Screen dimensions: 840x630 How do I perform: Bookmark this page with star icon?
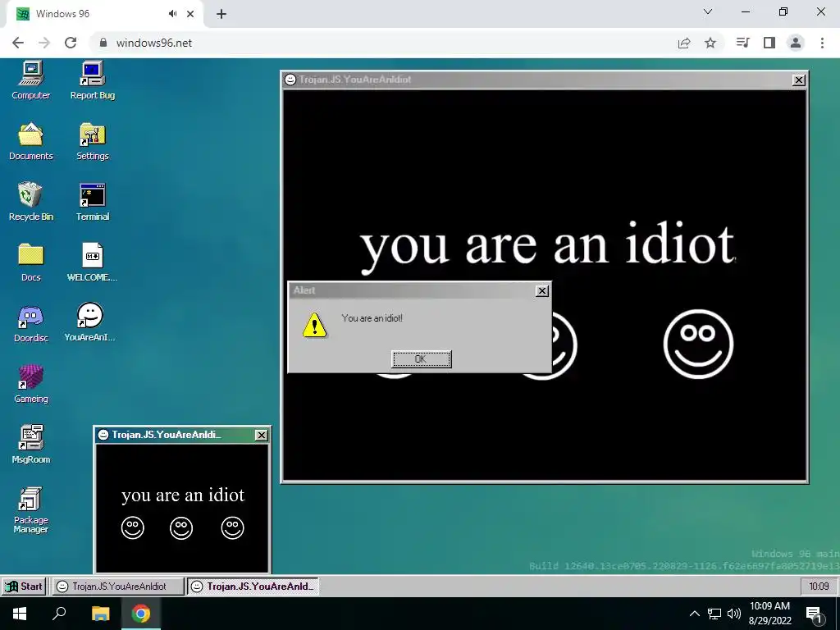pyautogui.click(x=710, y=43)
